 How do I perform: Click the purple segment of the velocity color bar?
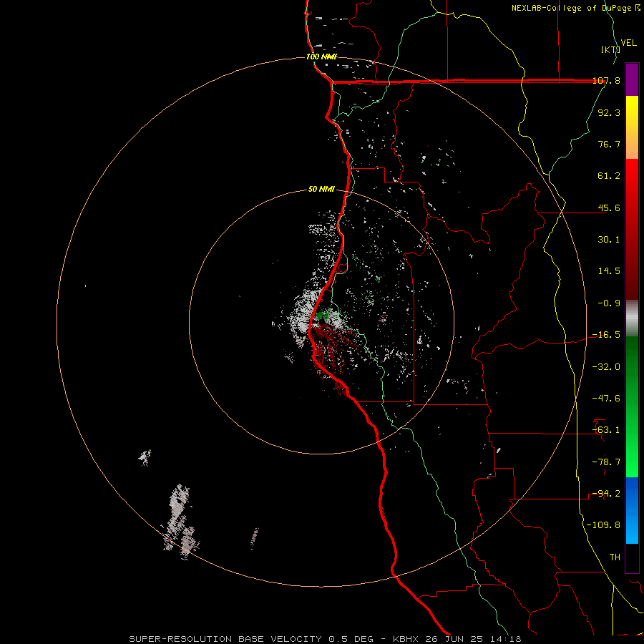tap(632, 79)
